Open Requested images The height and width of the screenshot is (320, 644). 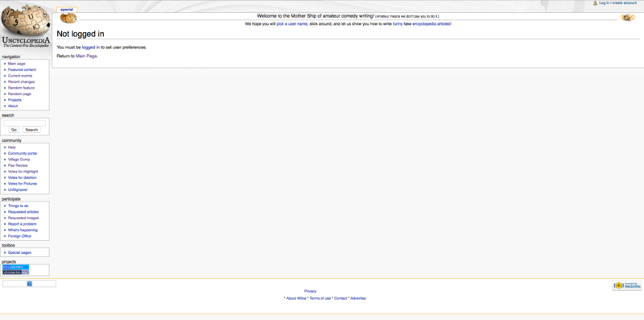[x=23, y=218]
